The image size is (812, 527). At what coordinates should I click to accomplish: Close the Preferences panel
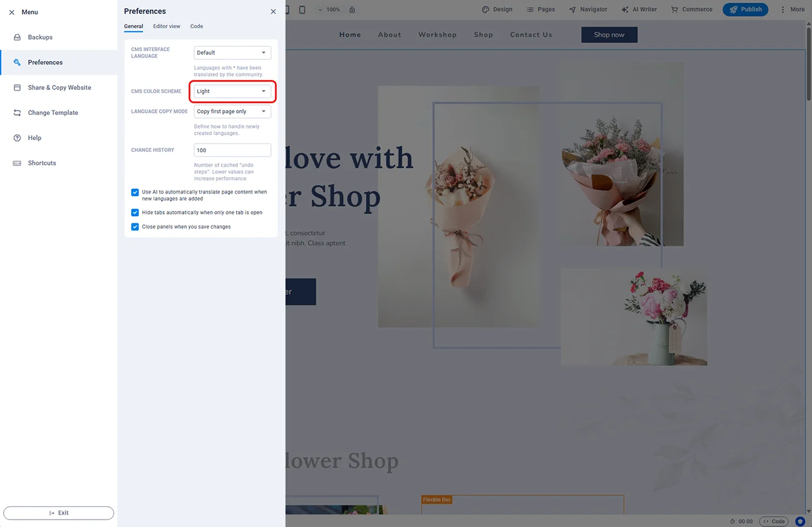click(273, 11)
